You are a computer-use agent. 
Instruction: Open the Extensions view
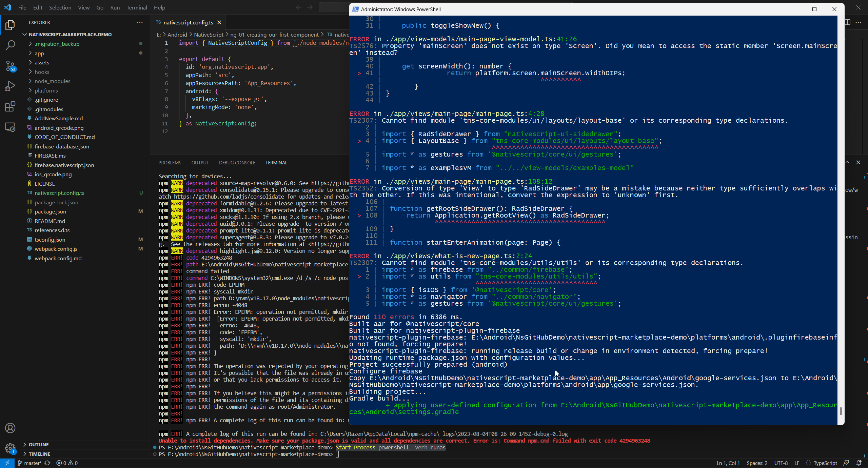(x=10, y=107)
